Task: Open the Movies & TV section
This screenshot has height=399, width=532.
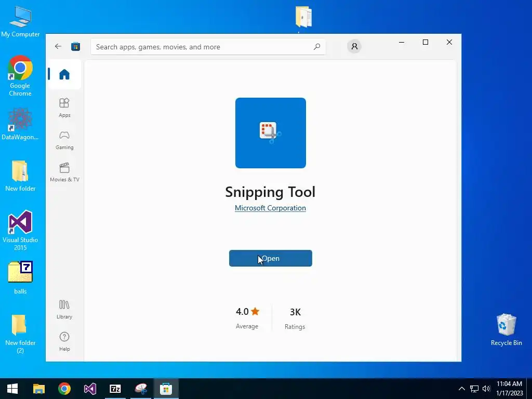Action: [64, 172]
